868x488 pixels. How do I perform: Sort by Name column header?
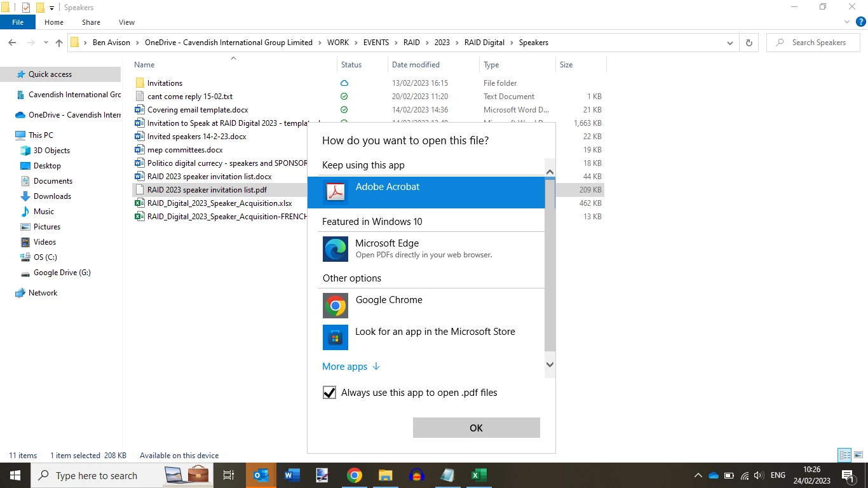coord(235,64)
